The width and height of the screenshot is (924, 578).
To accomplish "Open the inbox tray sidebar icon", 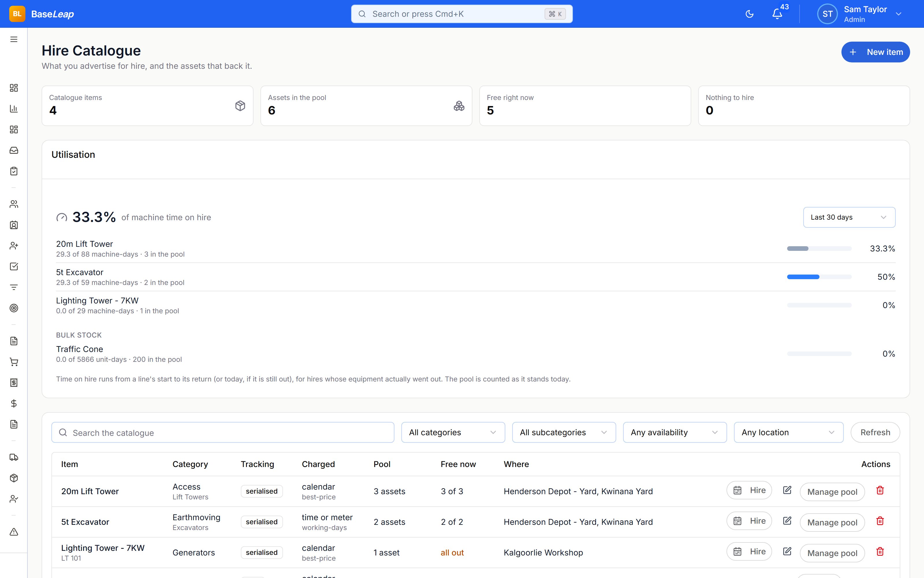I will 14,150.
